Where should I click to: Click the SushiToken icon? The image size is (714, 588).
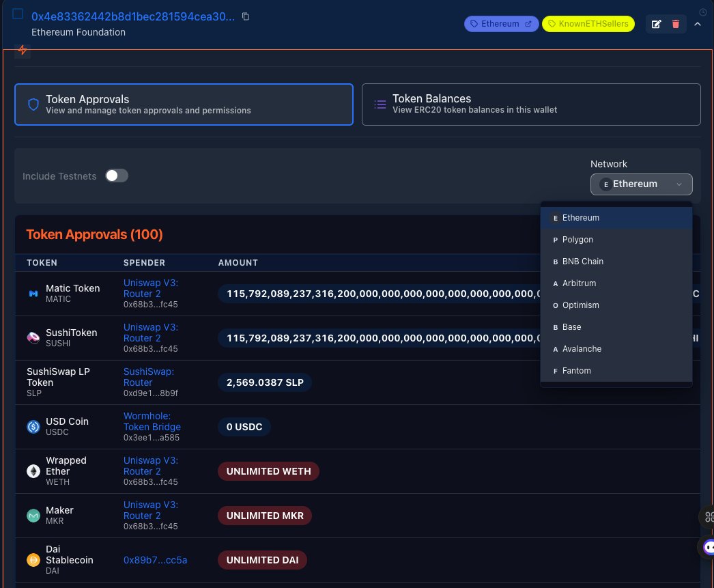tap(33, 338)
